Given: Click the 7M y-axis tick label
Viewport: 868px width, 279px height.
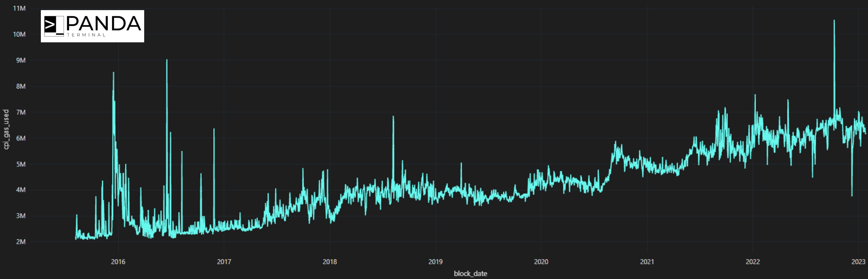Looking at the screenshot, I should (21, 112).
